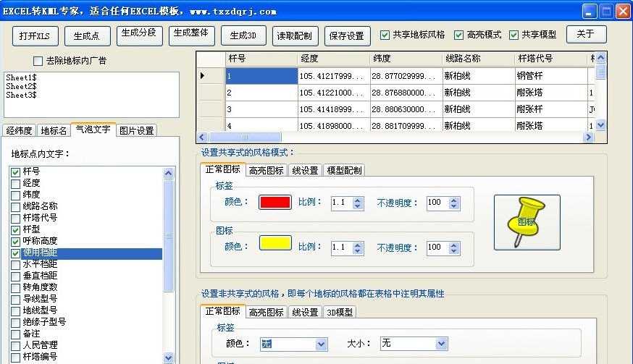This screenshot has height=364, width=633.
Task: Select Sheet3$ in the sheet list
Action: click(22, 96)
